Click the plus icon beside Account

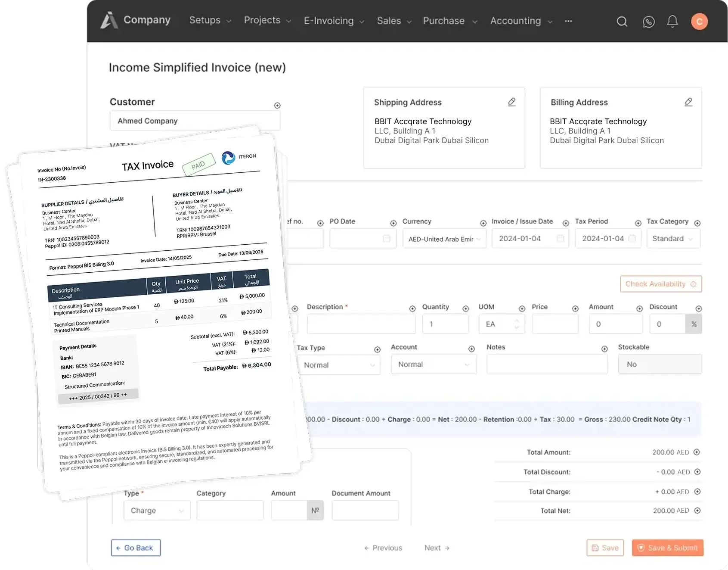471,349
